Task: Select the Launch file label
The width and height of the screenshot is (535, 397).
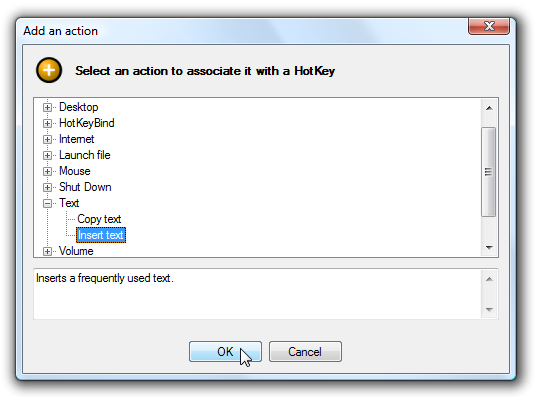Action: [x=85, y=155]
